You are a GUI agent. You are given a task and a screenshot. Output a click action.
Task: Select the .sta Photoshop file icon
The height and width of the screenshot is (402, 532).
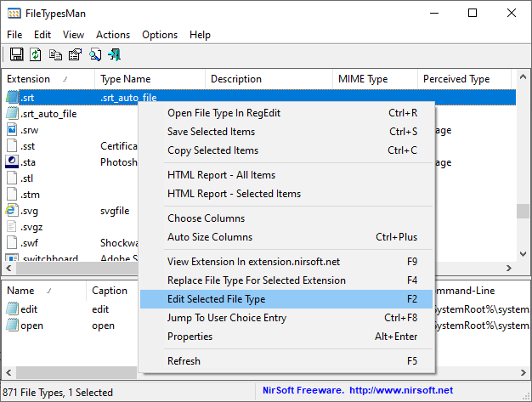[12, 161]
